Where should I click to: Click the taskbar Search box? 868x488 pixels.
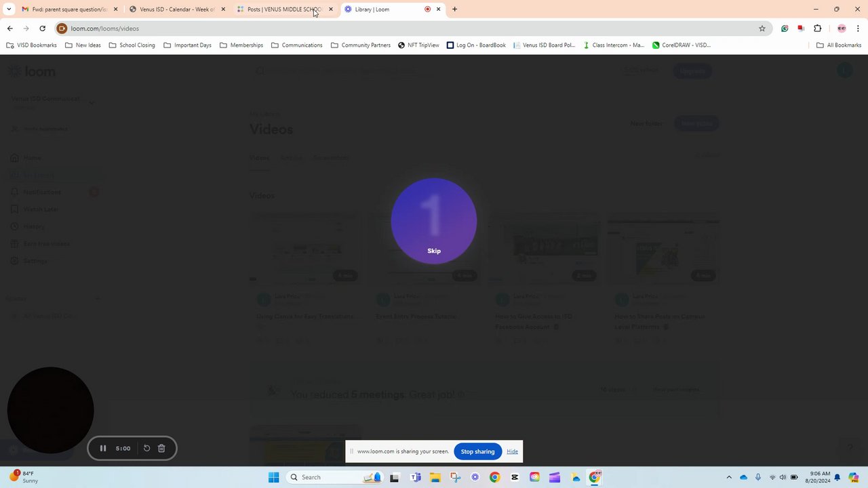(x=336, y=477)
